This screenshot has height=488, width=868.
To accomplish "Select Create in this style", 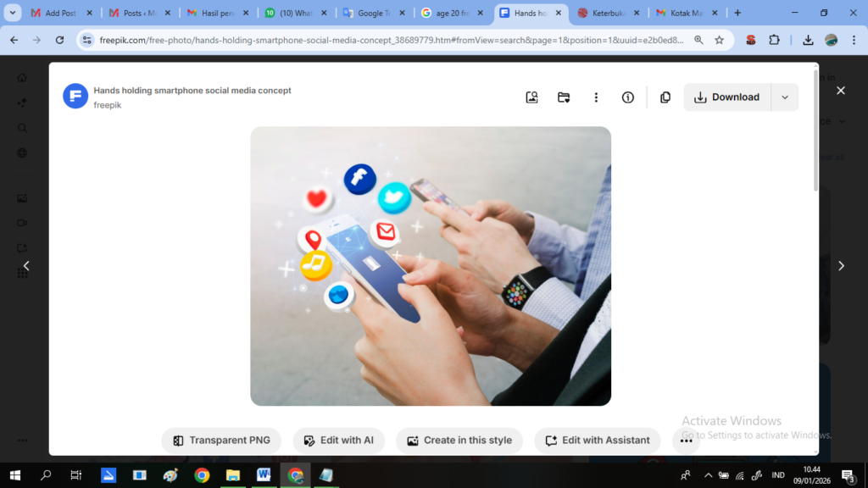I will [459, 441].
